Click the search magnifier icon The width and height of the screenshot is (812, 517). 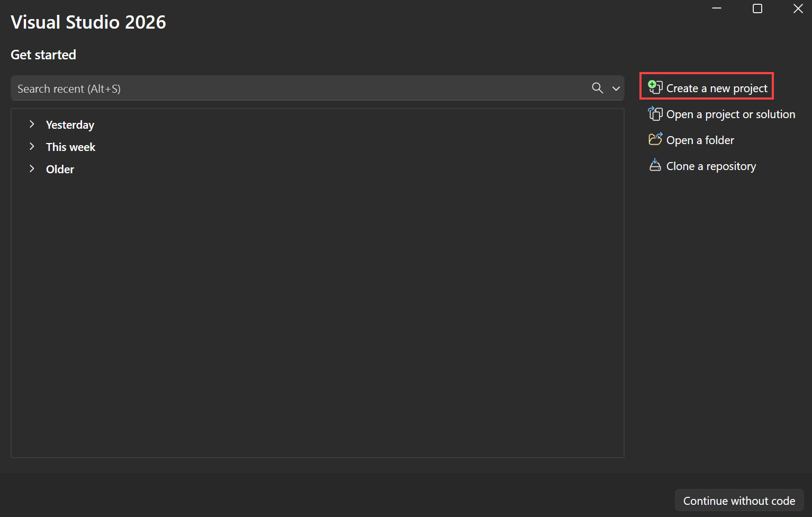coord(597,88)
